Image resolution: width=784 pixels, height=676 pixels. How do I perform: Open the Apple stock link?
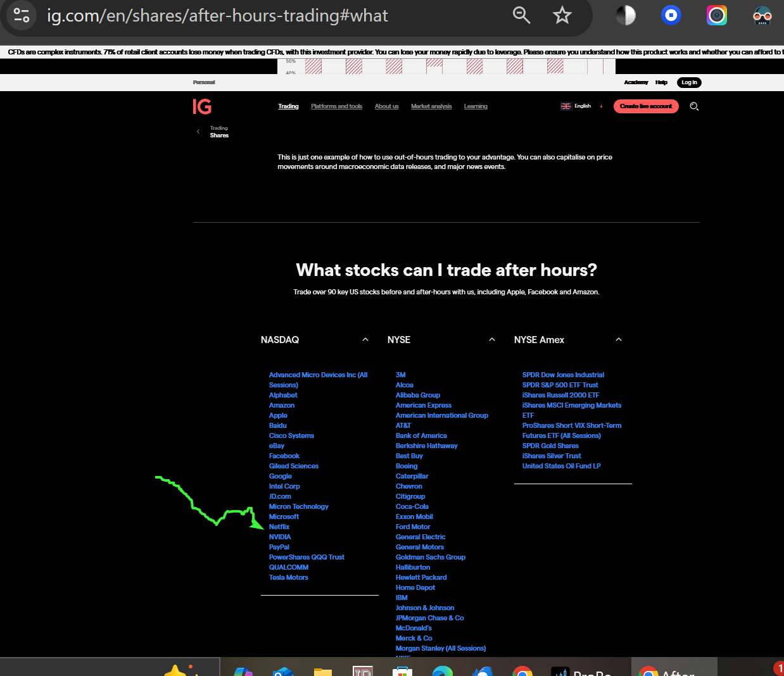(x=278, y=415)
